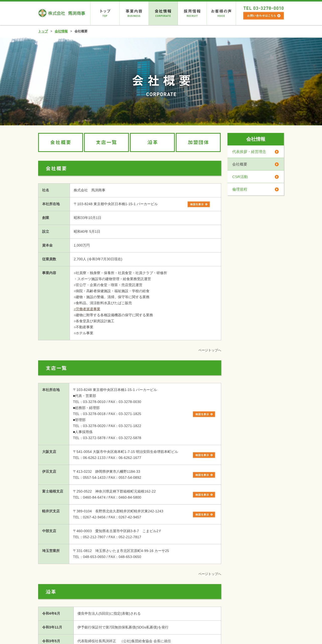Open CSR活動 in the sidebar
Image resolution: width=322 pixels, height=644 pixels.
[256, 177]
